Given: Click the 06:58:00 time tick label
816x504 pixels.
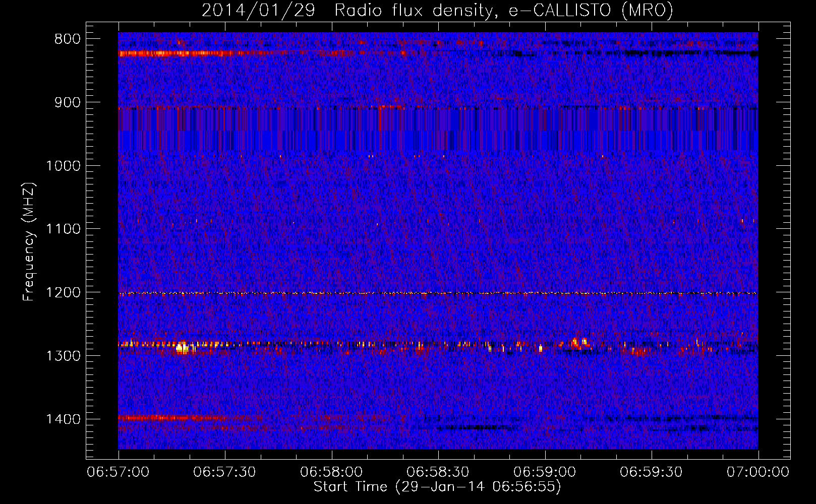Looking at the screenshot, I should click(331, 472).
